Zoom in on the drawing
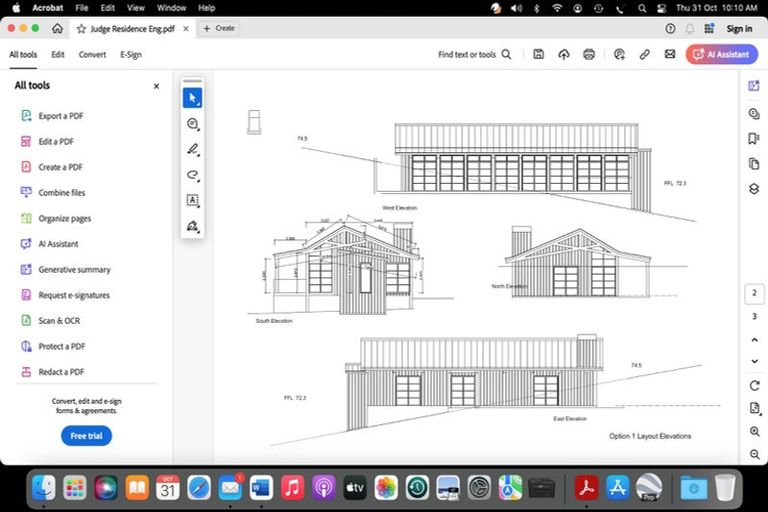 coord(754,431)
